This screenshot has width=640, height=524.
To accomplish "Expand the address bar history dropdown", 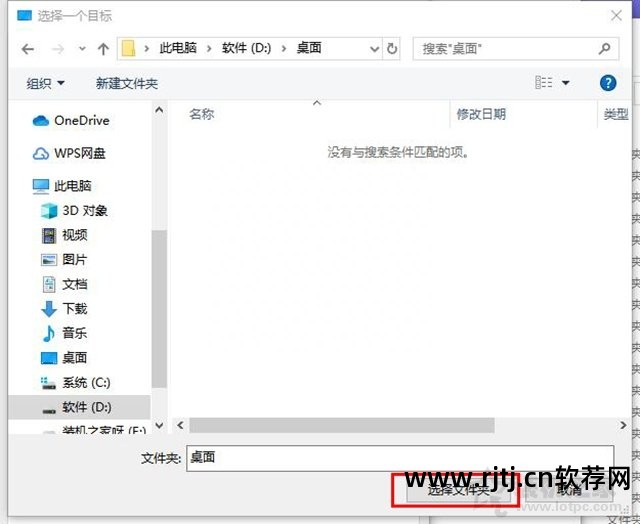I will 374,48.
